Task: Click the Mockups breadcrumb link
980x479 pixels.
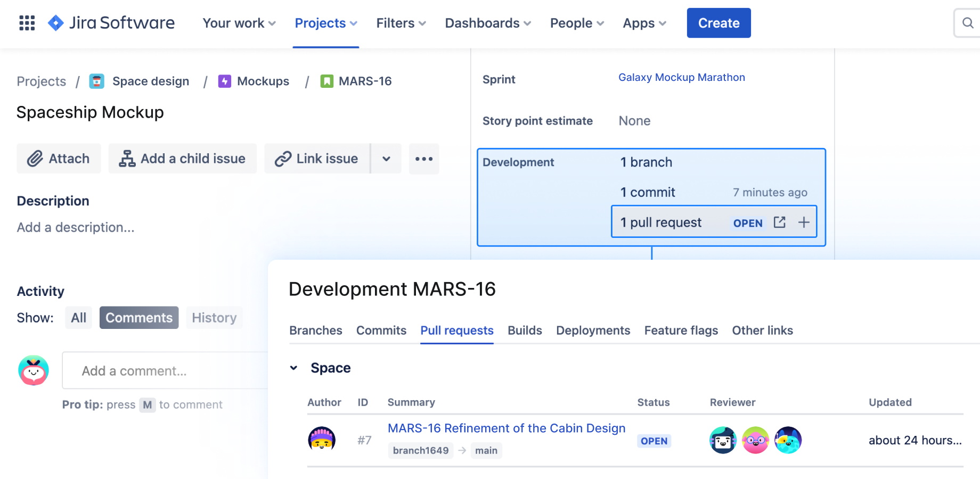Action: pos(263,81)
